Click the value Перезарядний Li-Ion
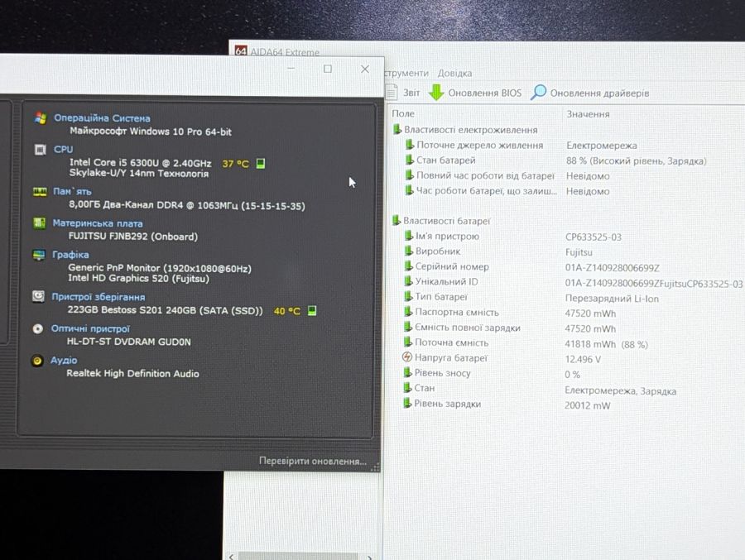Viewport: 745px width, 560px height. tap(612, 299)
